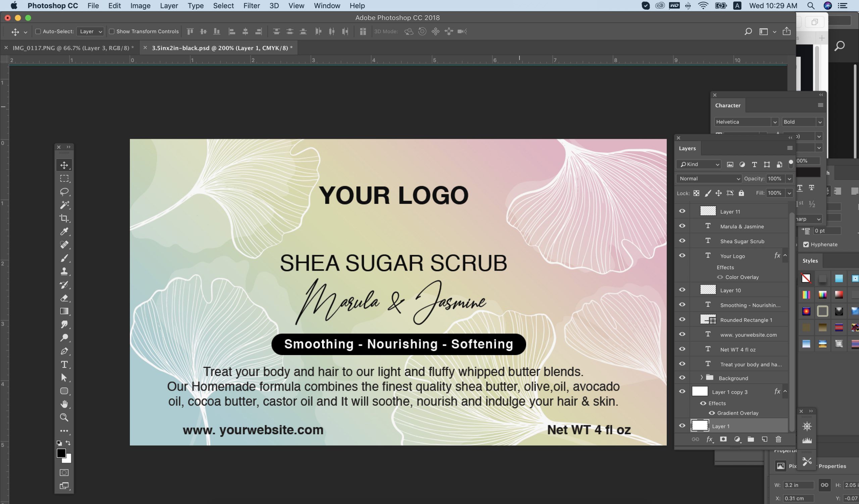859x504 pixels.
Task: Select the Eraser tool
Action: point(64,298)
